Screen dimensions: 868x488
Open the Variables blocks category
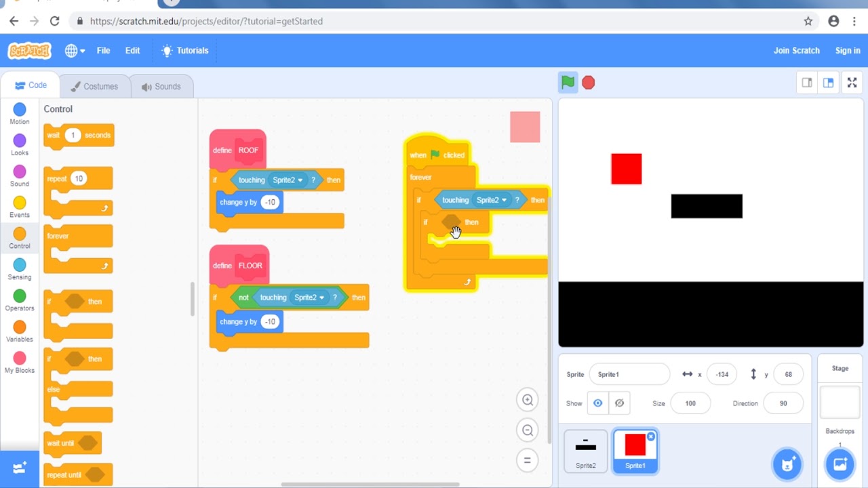[20, 332]
